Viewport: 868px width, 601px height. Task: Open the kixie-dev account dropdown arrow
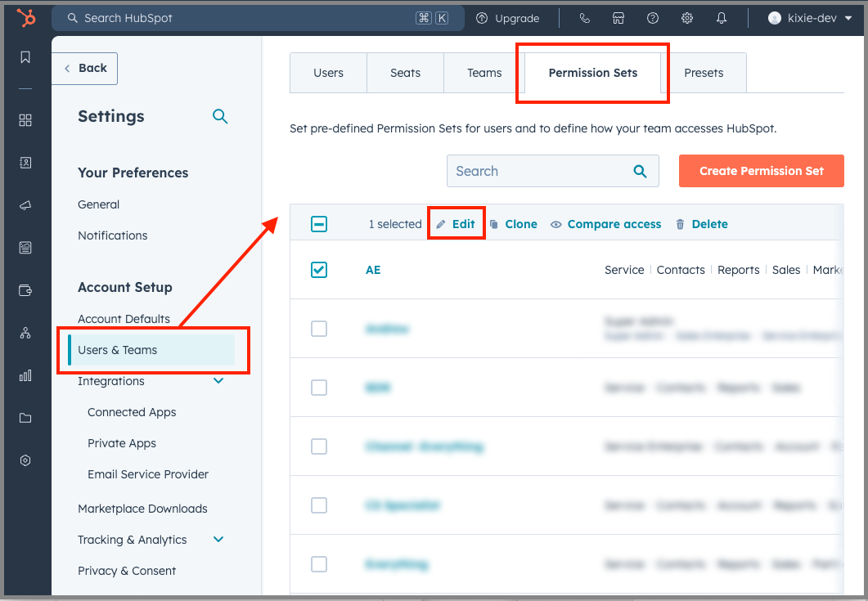848,18
